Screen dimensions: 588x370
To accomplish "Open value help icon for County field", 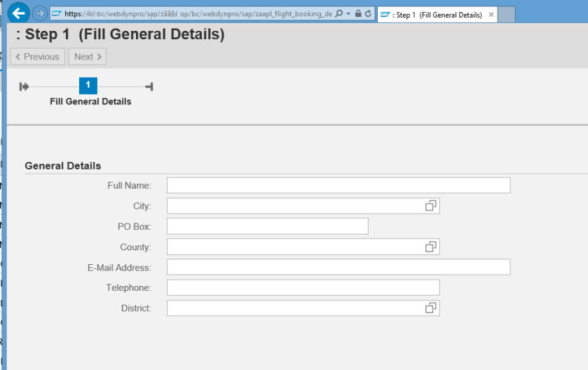I will pos(431,247).
